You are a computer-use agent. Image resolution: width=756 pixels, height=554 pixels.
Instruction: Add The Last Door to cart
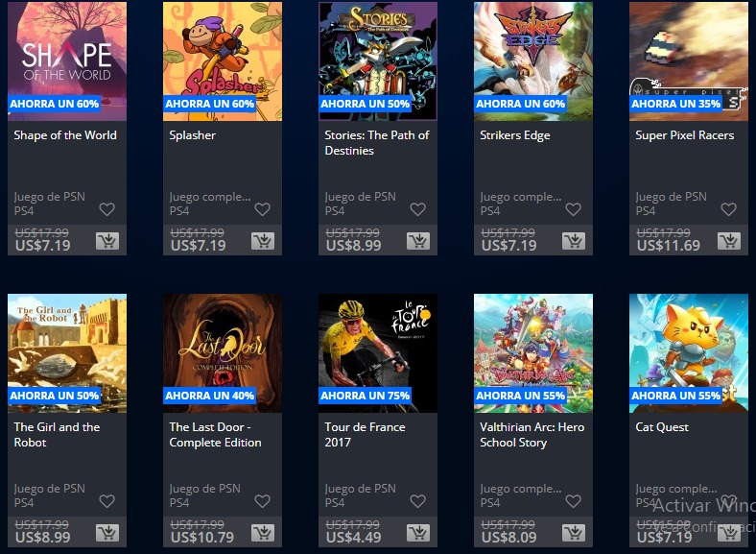pos(263,533)
